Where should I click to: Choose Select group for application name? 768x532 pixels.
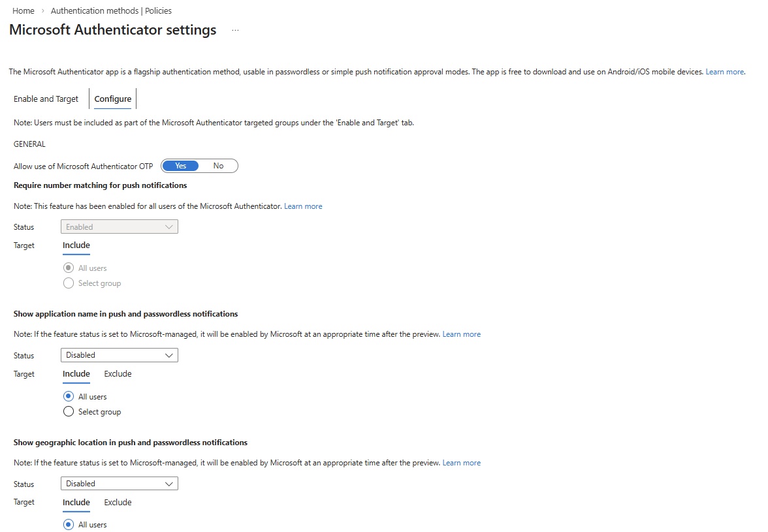tap(69, 412)
